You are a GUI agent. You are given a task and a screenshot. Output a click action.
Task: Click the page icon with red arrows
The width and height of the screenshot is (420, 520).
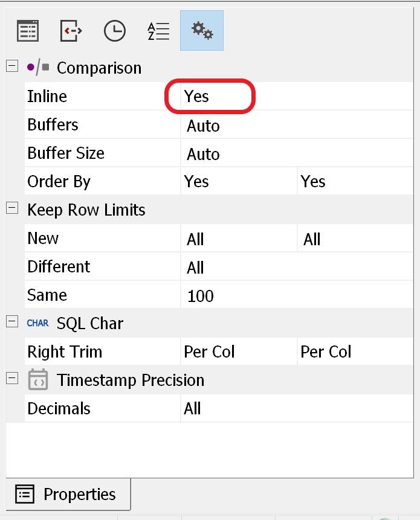71,31
